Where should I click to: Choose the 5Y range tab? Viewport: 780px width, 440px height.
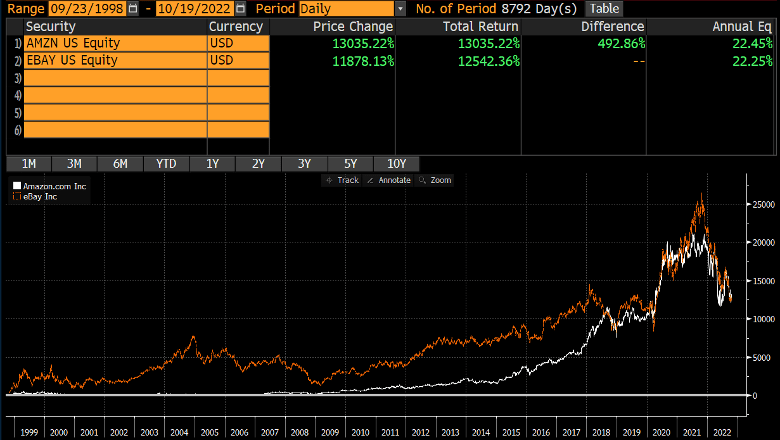click(x=350, y=164)
